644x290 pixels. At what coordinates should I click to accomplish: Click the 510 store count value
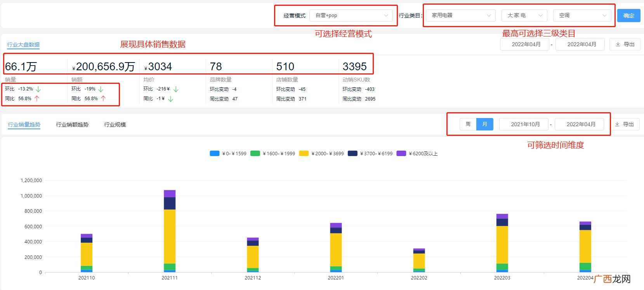pos(285,67)
